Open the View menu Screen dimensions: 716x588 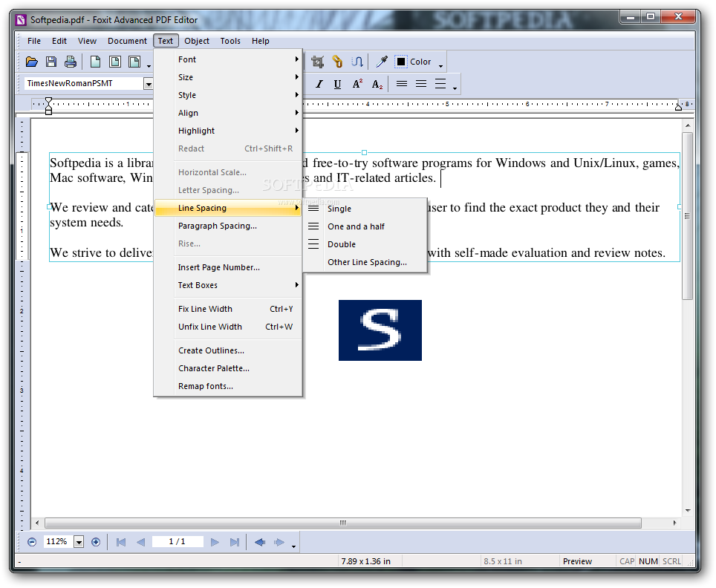[87, 41]
